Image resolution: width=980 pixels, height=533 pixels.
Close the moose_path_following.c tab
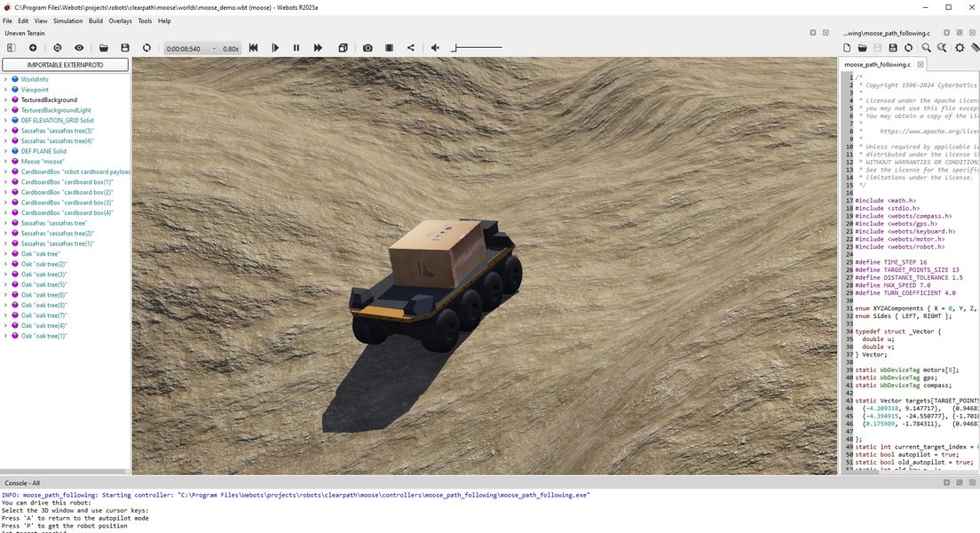click(x=921, y=65)
